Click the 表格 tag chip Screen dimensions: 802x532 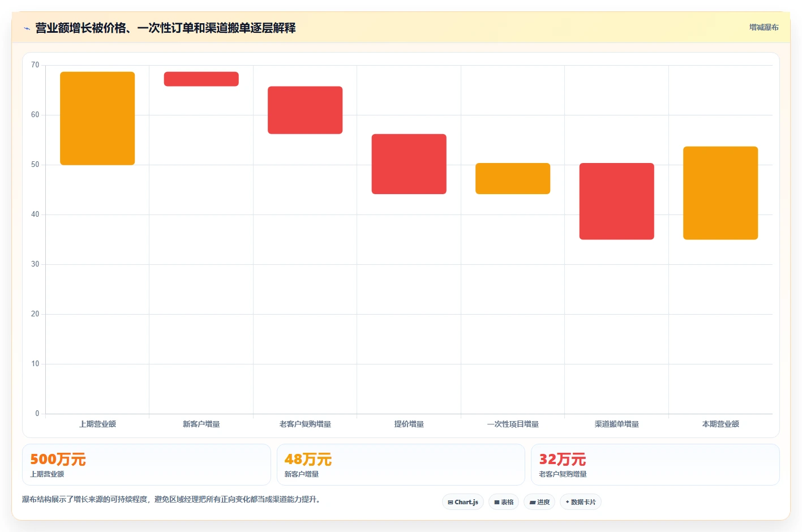(x=504, y=502)
